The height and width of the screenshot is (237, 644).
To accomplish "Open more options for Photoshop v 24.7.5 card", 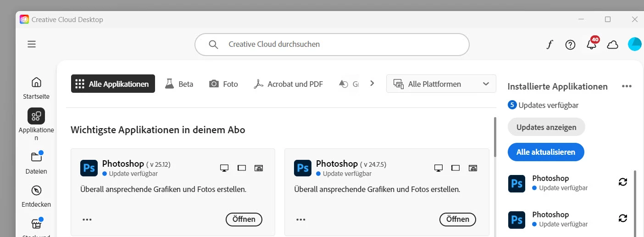I will click(301, 220).
